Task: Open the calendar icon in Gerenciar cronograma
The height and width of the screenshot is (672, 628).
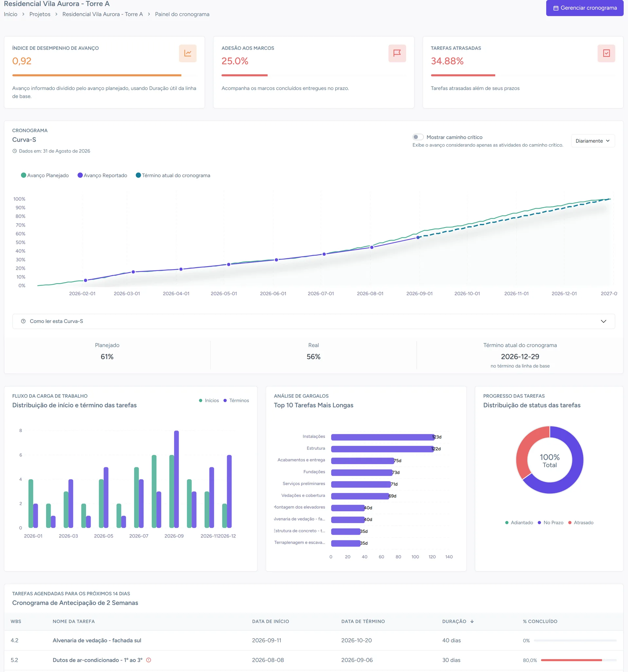Action: click(556, 8)
